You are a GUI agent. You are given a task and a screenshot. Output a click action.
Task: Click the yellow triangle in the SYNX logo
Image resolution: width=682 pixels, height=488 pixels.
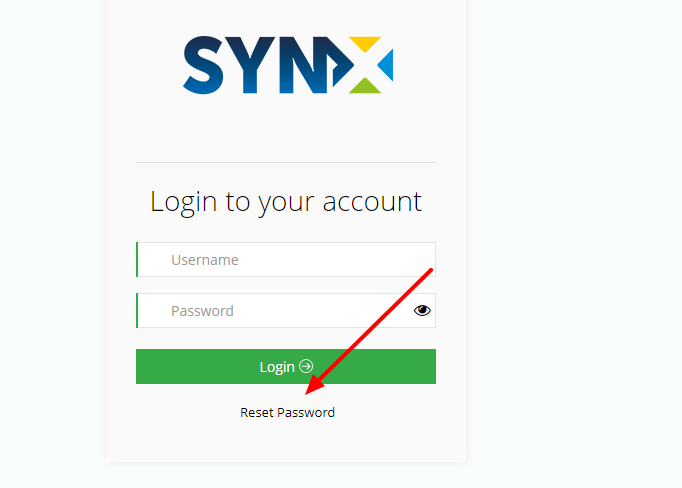pos(365,43)
